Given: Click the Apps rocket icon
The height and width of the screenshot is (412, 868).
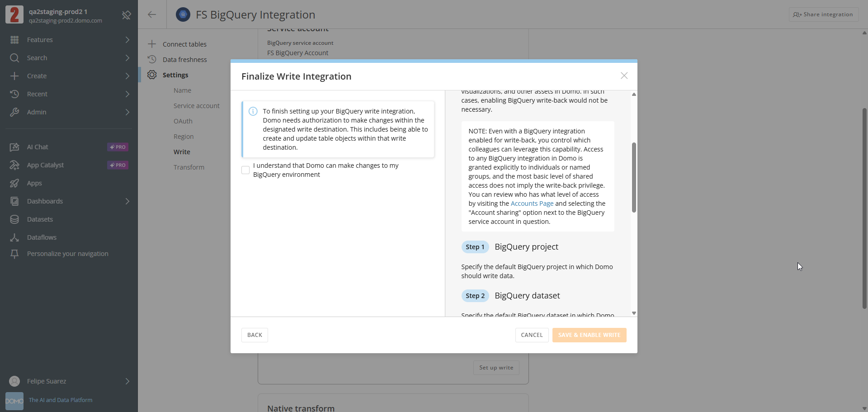Looking at the screenshot, I should (x=14, y=183).
